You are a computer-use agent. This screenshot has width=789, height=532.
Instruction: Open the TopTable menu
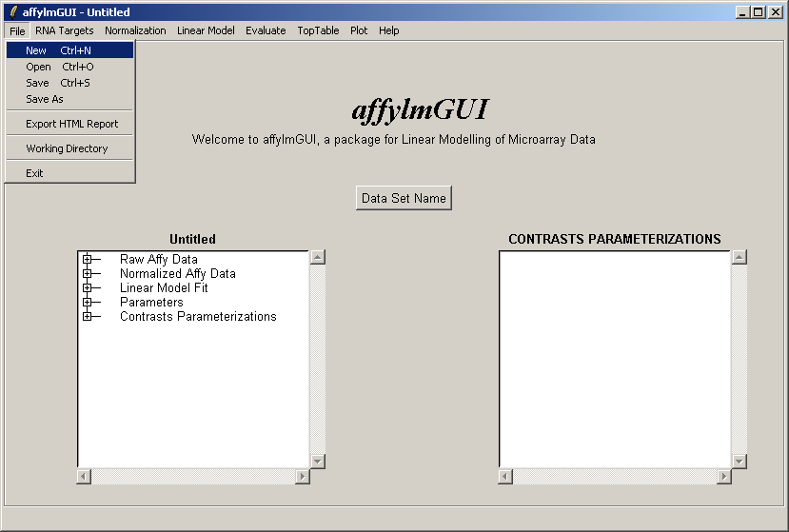pyautogui.click(x=318, y=30)
